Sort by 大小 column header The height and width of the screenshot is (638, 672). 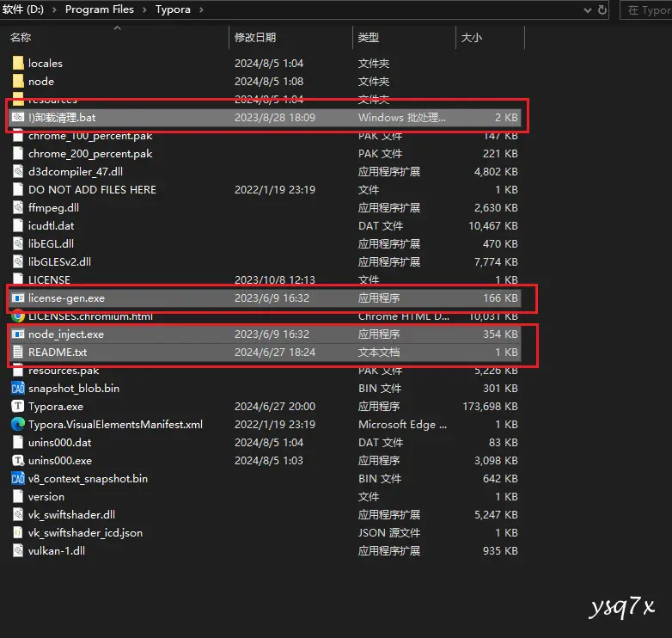[x=472, y=37]
